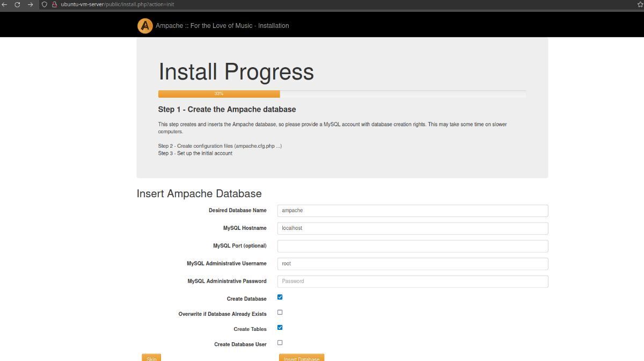Click the "MySQL Administrative Username" label
This screenshot has height=361, width=644.
[226, 264]
